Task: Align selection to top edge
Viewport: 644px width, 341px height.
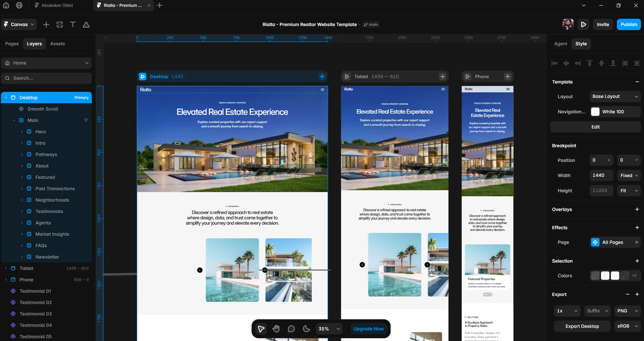Action: pyautogui.click(x=590, y=63)
